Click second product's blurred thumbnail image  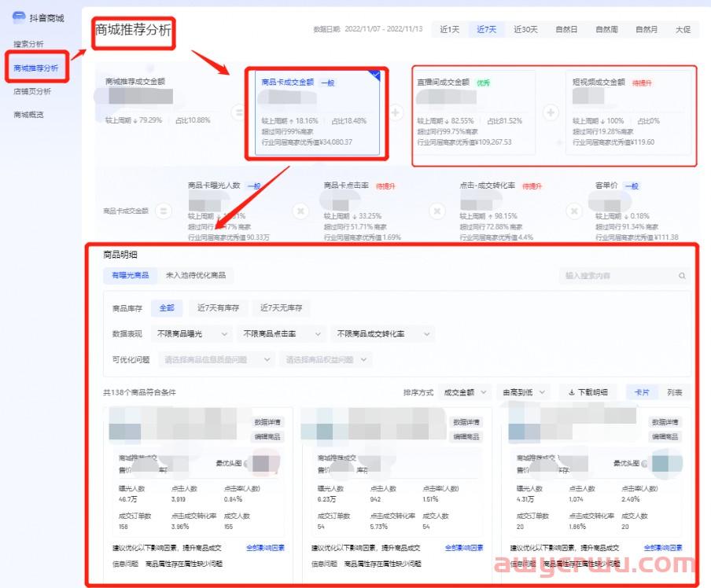tap(316, 424)
